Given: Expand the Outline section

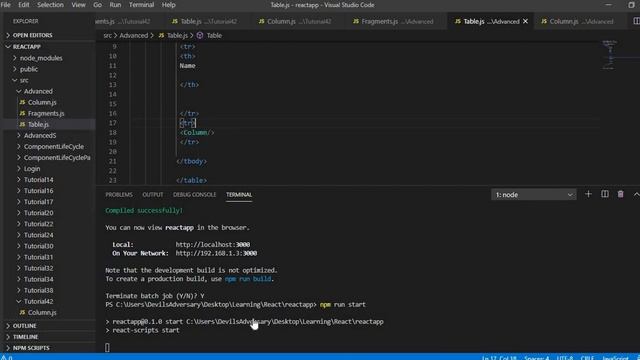Looking at the screenshot, I should coord(48,325).
